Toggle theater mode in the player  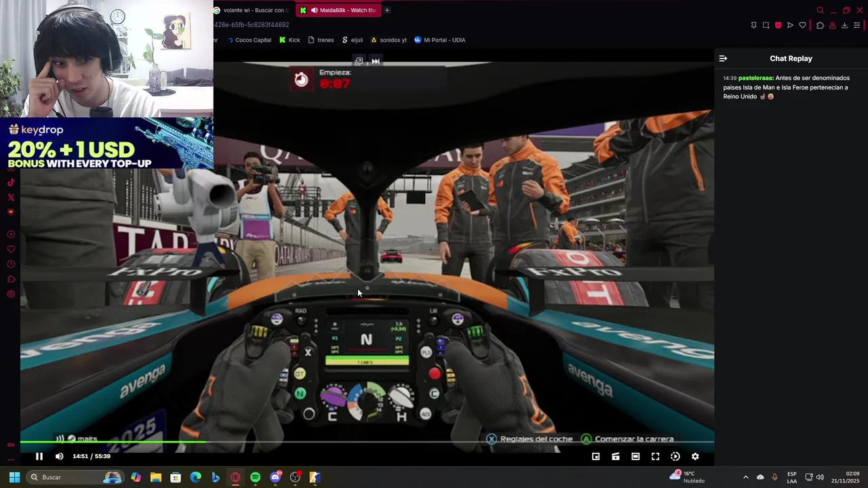pyautogui.click(x=635, y=456)
